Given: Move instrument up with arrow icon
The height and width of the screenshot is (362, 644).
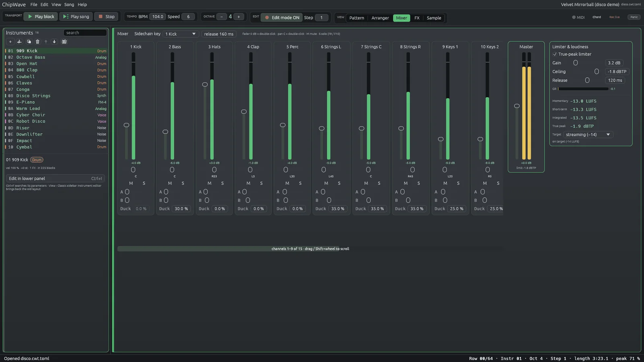Looking at the screenshot, I should point(46,41).
